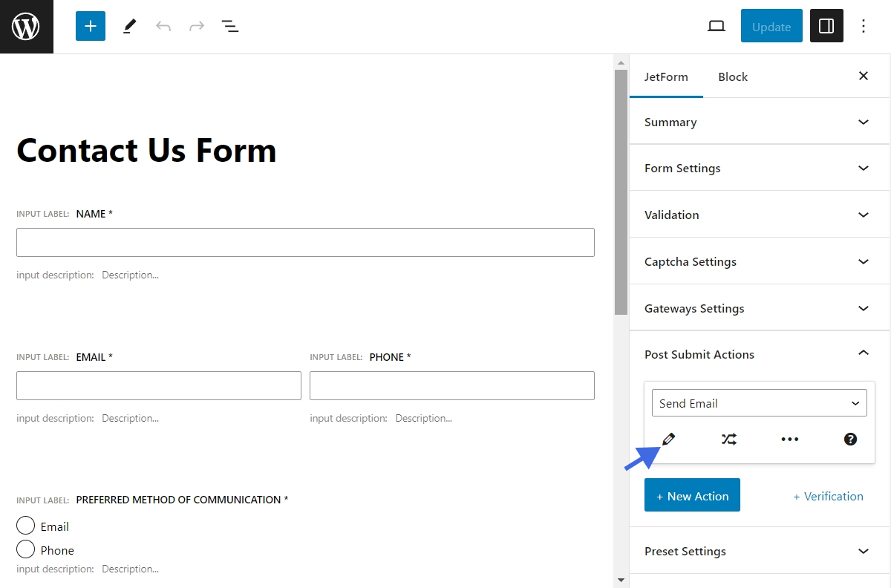Open the three-dot menu under Send Email
The height and width of the screenshot is (588, 891).
point(790,440)
